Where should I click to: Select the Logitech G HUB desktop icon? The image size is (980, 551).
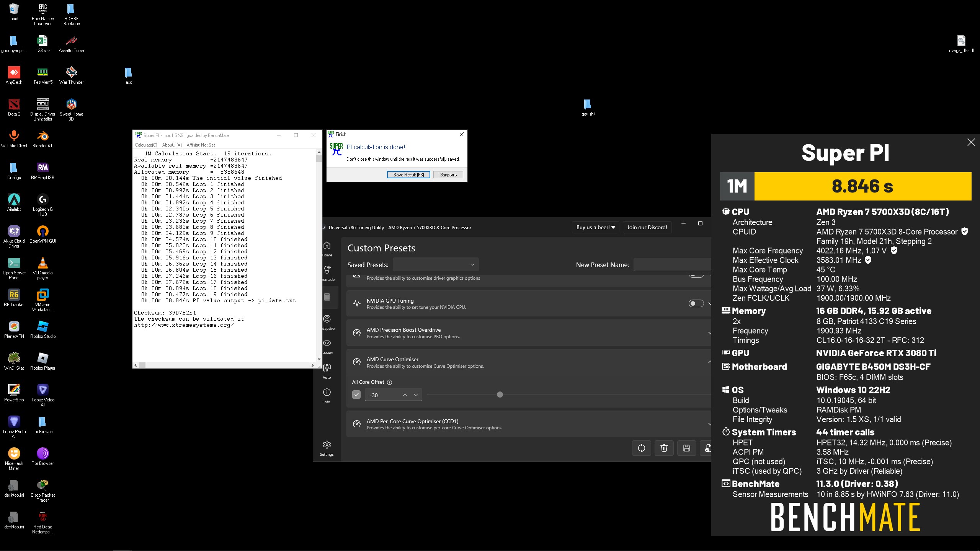tap(43, 205)
